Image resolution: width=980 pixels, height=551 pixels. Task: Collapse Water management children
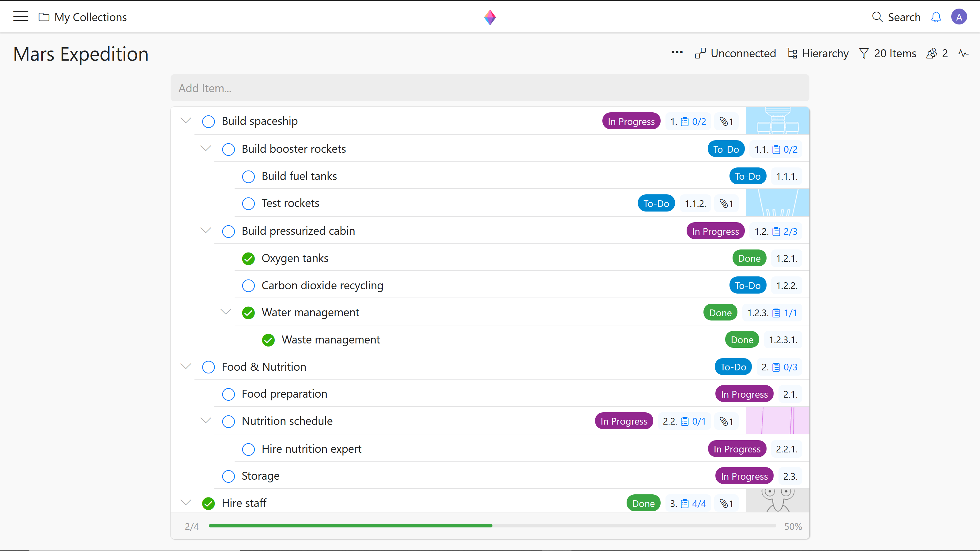click(x=226, y=312)
